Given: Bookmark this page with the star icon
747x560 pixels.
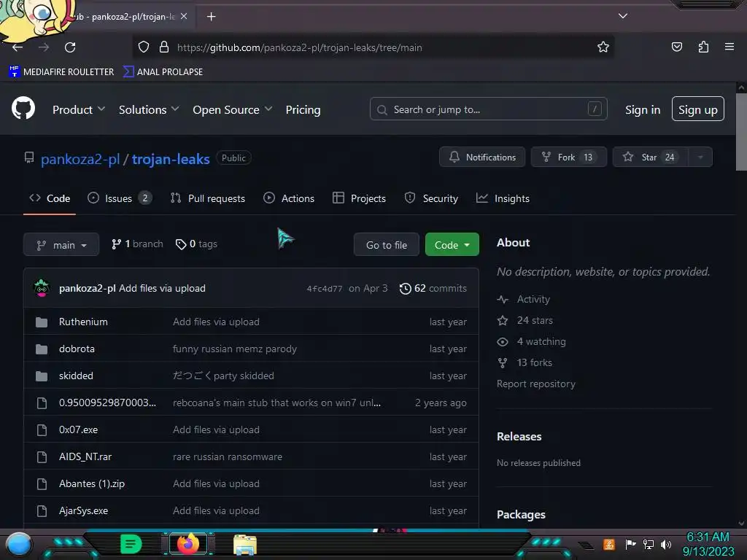Looking at the screenshot, I should point(603,47).
